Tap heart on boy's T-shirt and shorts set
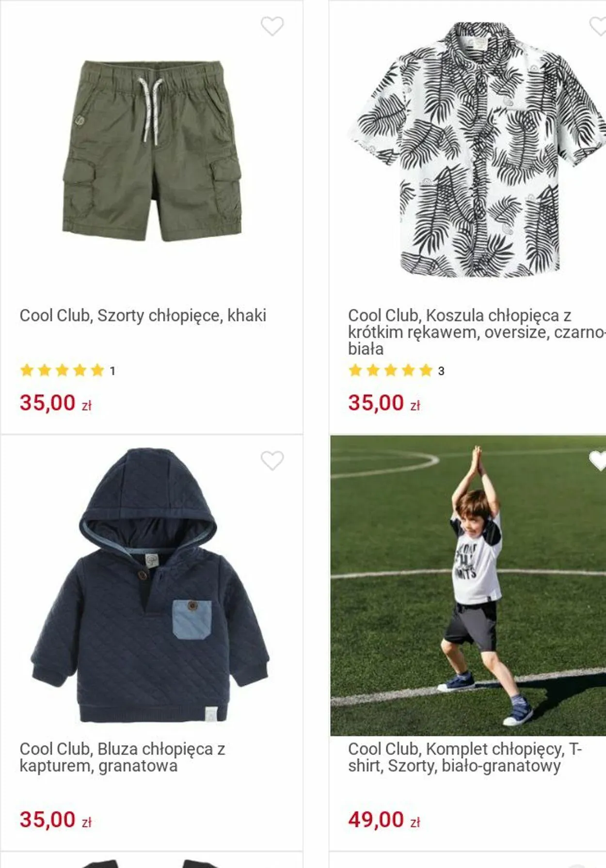The image size is (606, 868). pyautogui.click(x=597, y=461)
